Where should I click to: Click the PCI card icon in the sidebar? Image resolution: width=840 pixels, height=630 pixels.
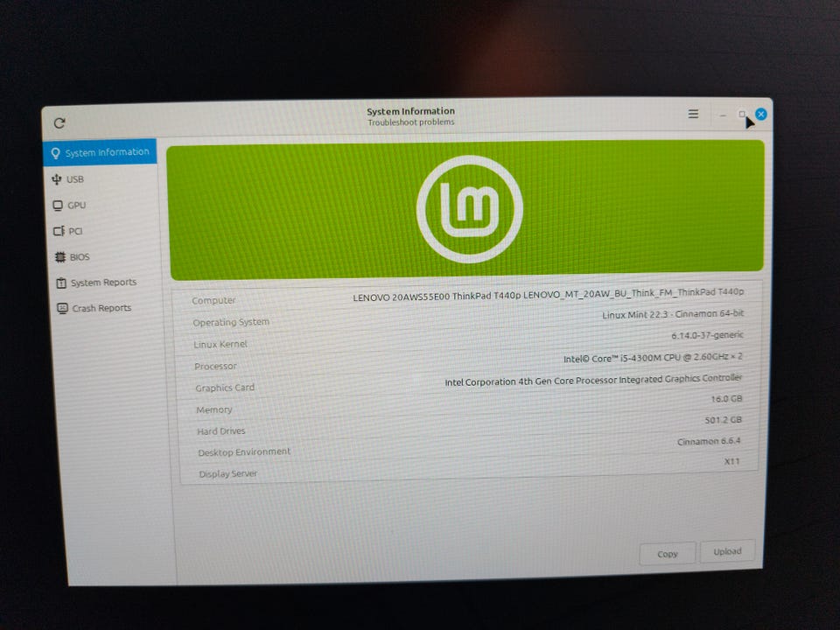pos(59,231)
